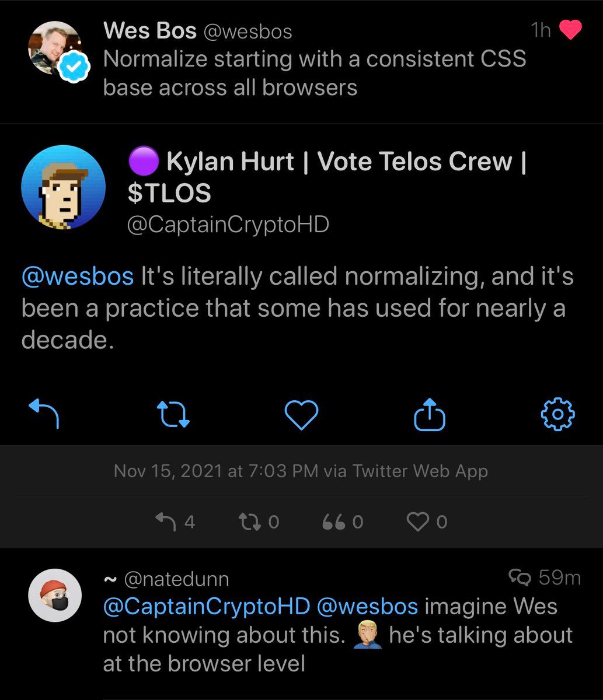The width and height of the screenshot is (603, 700).
Task: Open the @natedunn username
Action: (x=176, y=579)
